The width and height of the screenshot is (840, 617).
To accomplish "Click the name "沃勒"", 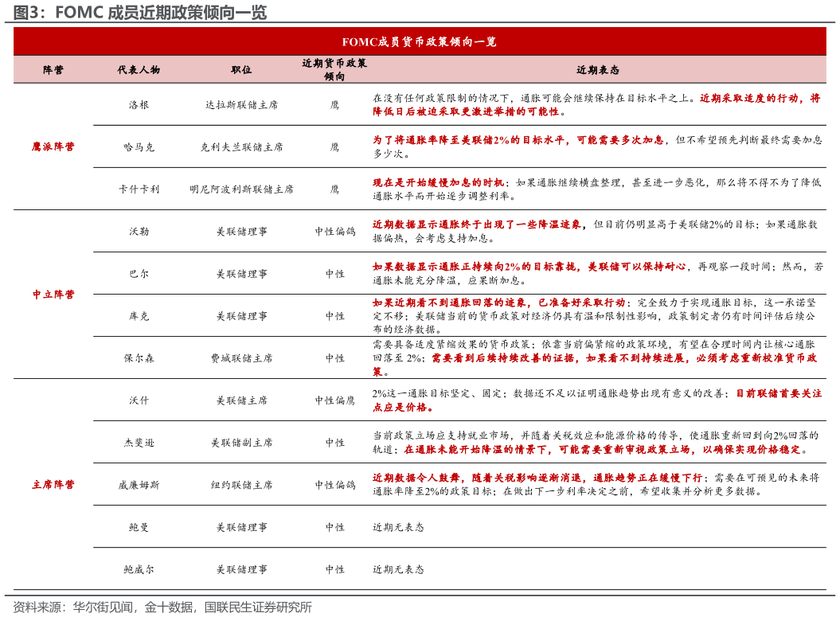I will (x=139, y=232).
